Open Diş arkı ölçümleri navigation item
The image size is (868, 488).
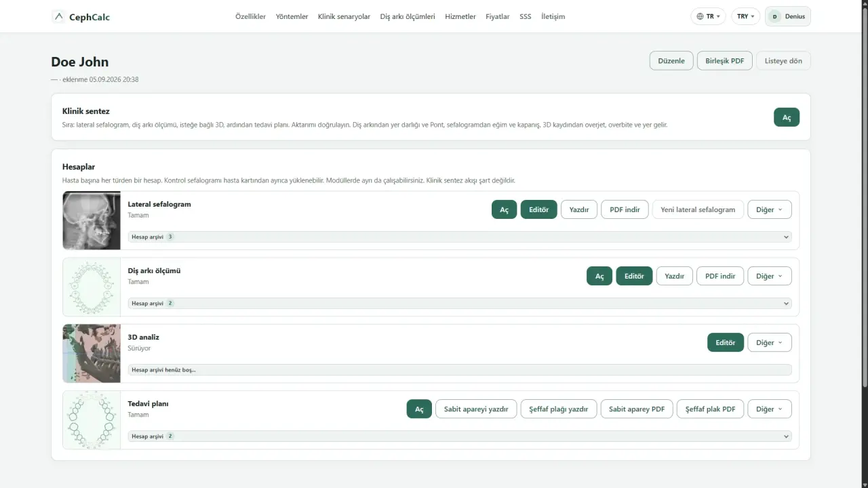[x=408, y=16]
